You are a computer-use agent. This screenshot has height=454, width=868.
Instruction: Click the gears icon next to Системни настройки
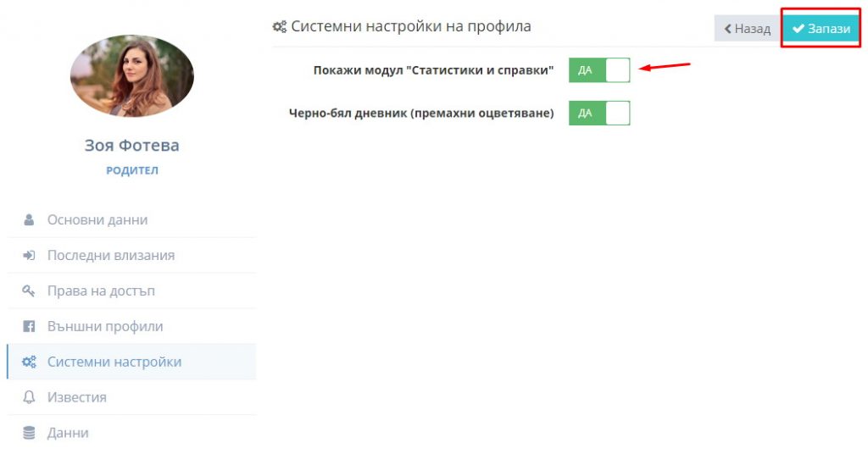29,362
